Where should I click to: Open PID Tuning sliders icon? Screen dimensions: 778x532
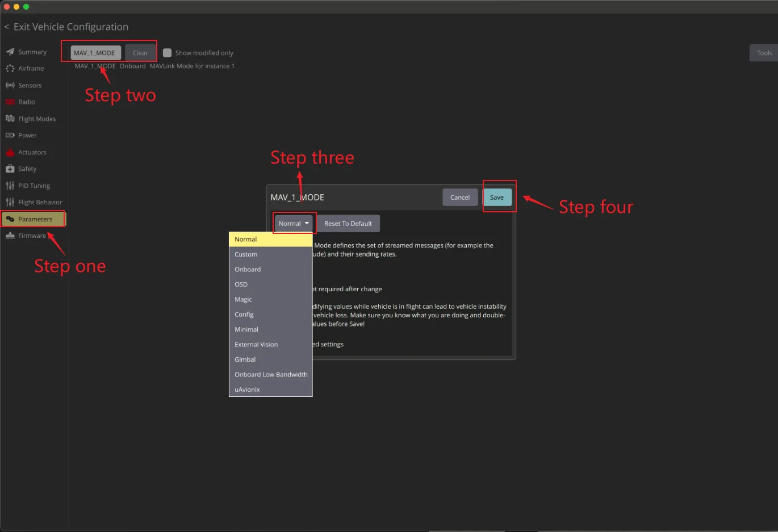click(10, 186)
